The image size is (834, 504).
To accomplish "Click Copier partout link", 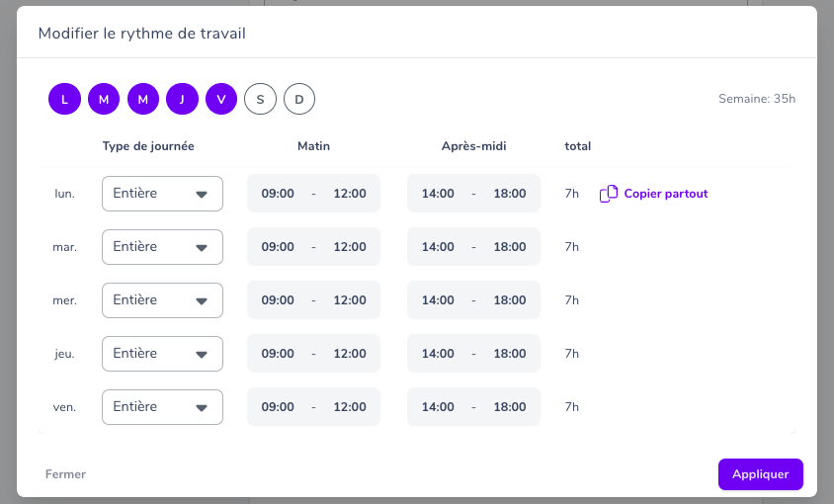I will click(665, 194).
